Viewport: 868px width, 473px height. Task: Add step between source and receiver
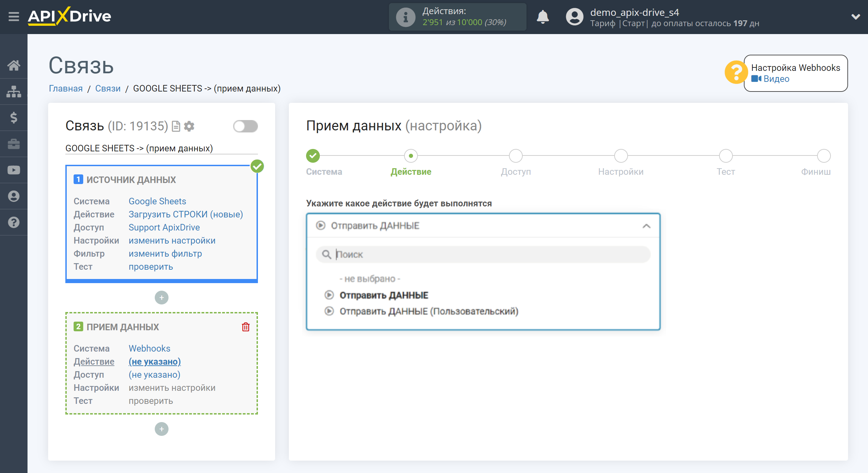point(162,298)
